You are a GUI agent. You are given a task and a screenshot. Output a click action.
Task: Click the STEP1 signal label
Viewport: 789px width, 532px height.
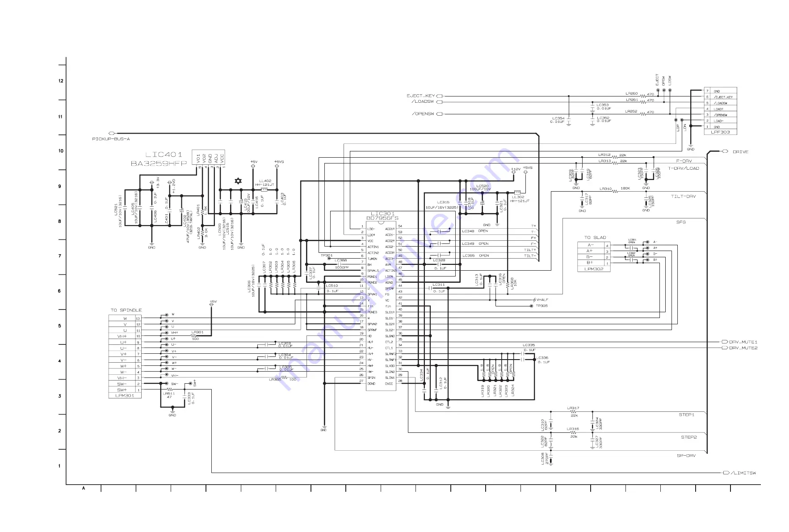686,415
